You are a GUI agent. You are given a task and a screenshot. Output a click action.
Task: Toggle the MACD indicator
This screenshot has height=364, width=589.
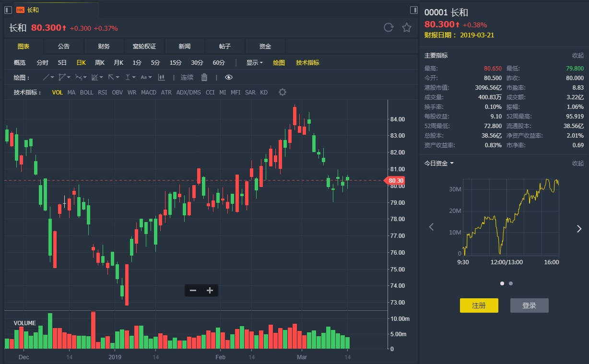(x=148, y=92)
